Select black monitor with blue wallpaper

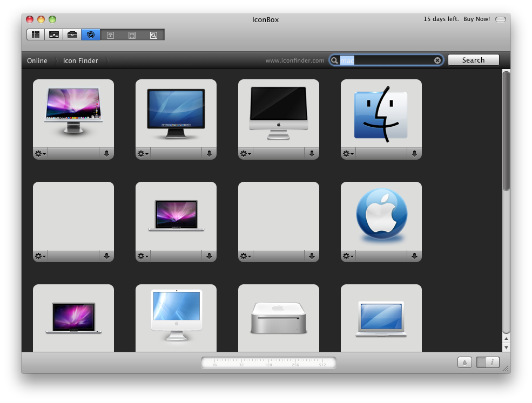click(176, 113)
